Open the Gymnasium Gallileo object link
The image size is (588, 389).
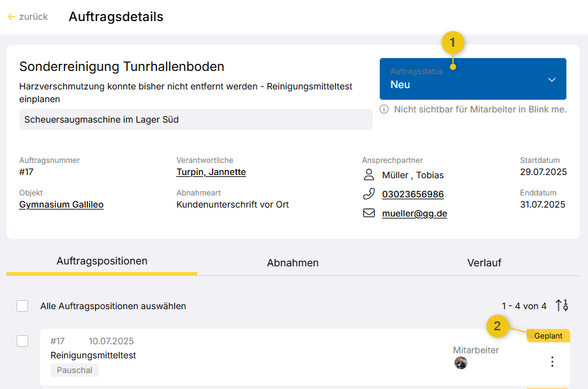point(61,204)
